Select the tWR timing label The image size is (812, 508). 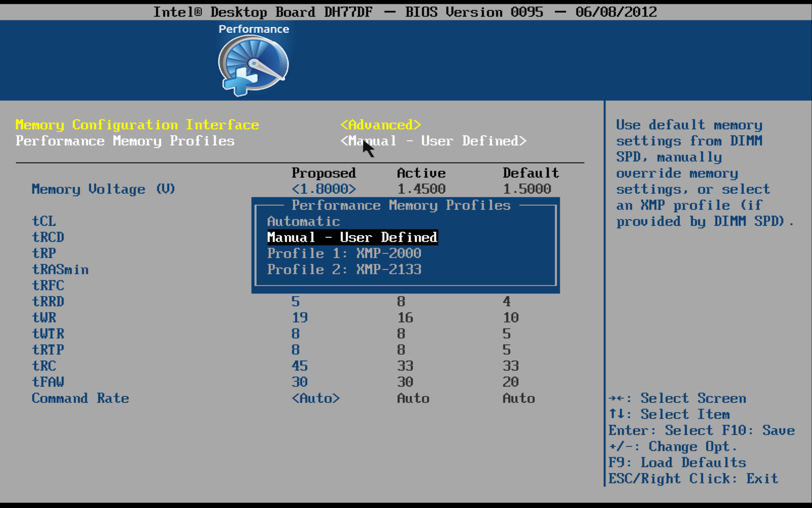[44, 317]
